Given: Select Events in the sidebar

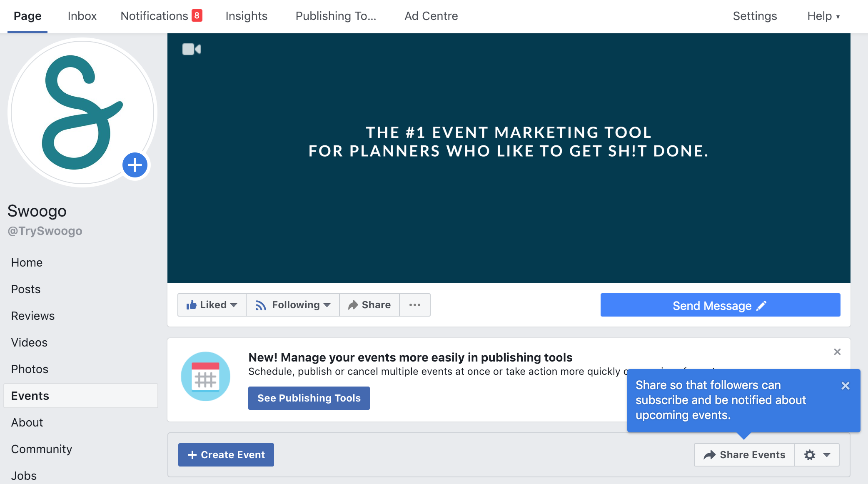Looking at the screenshot, I should 81,396.
